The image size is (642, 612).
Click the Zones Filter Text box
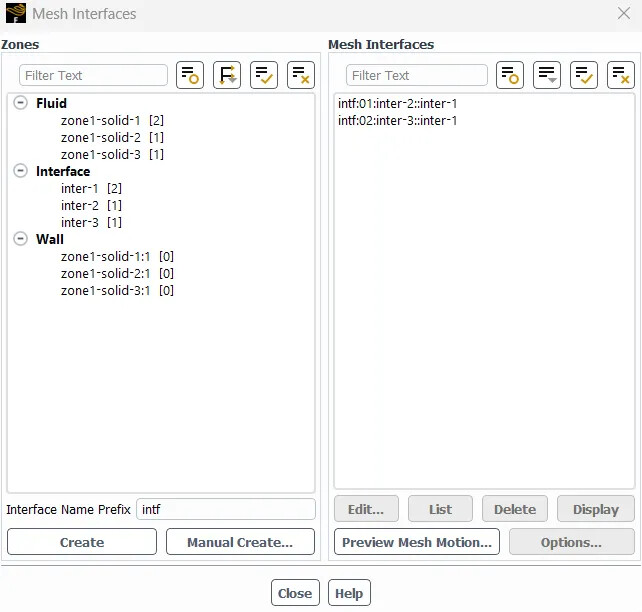(94, 75)
